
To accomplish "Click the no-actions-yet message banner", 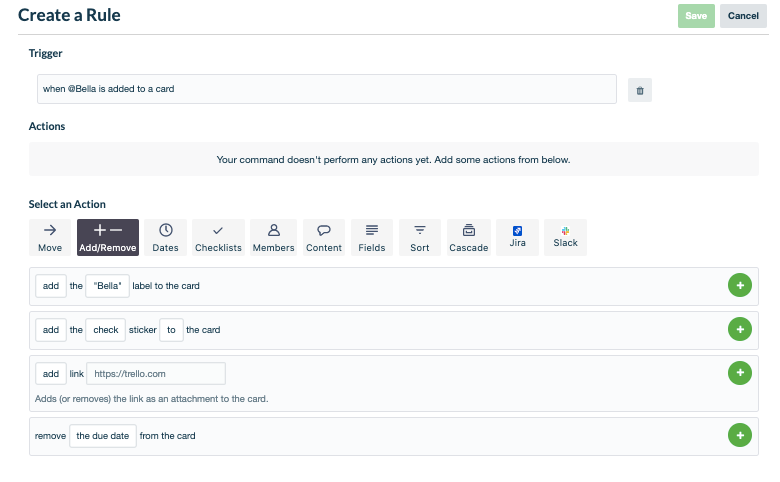I will pyautogui.click(x=393, y=159).
